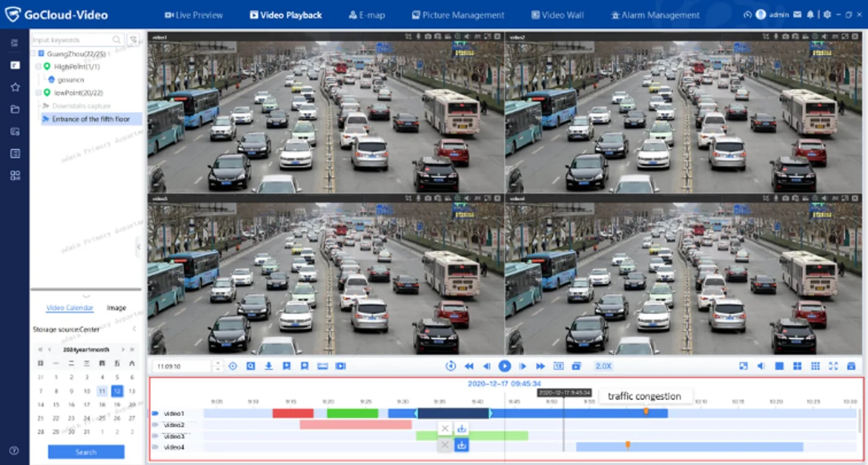Click the replay back circular-arrow icon

point(450,366)
